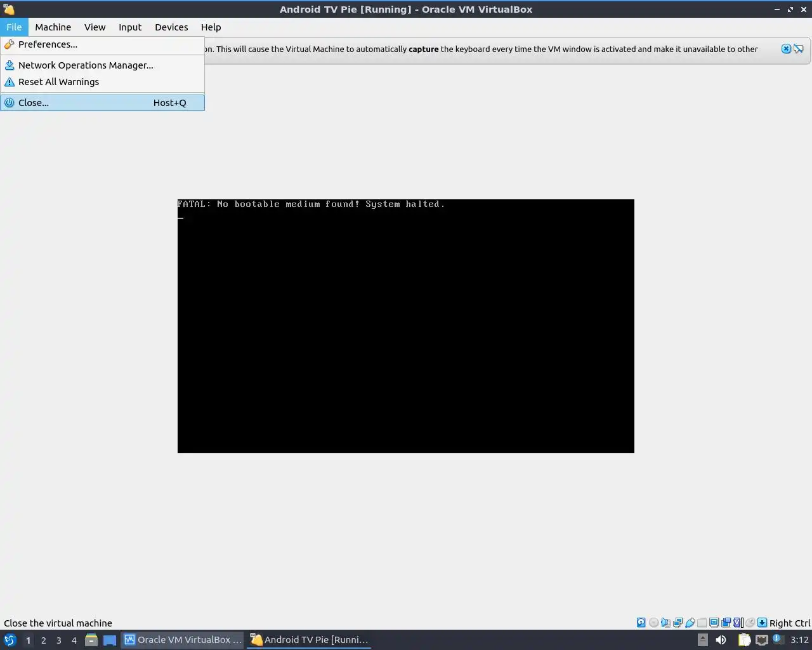Viewport: 812px width, 650px height.
Task: Click the mouse integration indicator
Action: click(750, 623)
